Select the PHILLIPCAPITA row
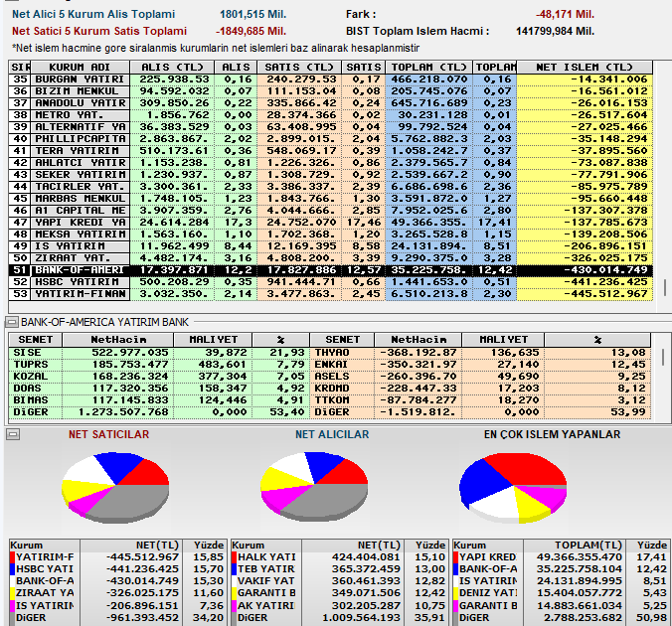 [330, 139]
